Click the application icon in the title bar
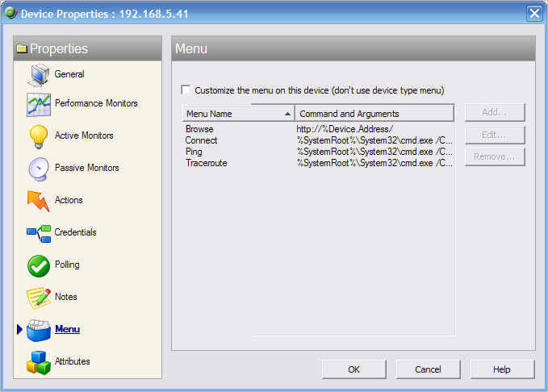Viewport: 548px width, 392px height. 11,13
